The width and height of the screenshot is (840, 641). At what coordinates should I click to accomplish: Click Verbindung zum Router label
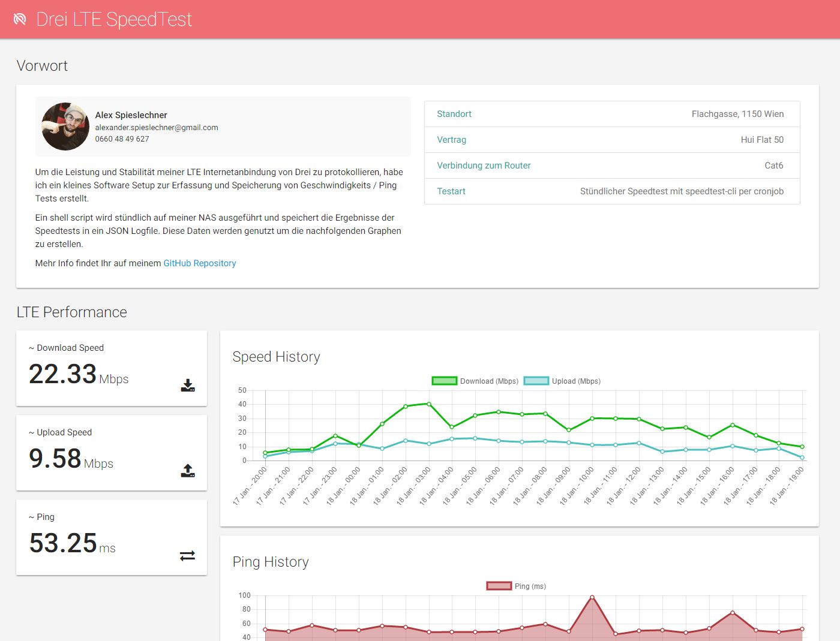[484, 165]
